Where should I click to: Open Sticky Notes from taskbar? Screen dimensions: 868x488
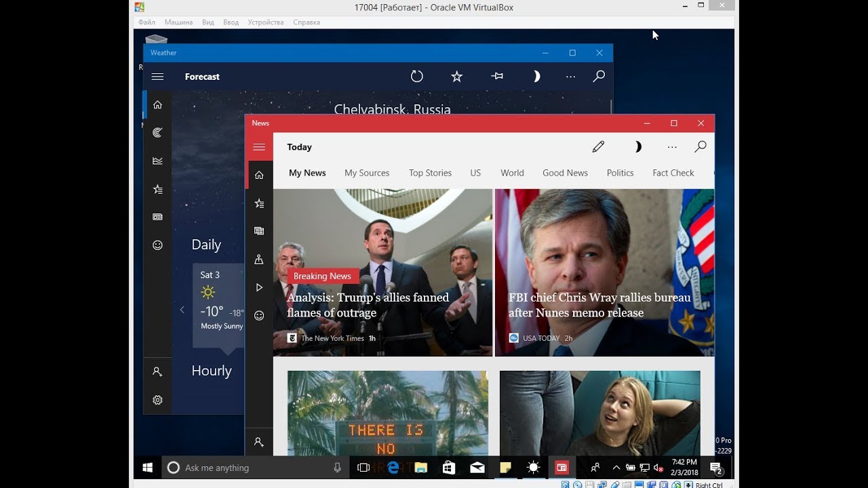tap(505, 468)
